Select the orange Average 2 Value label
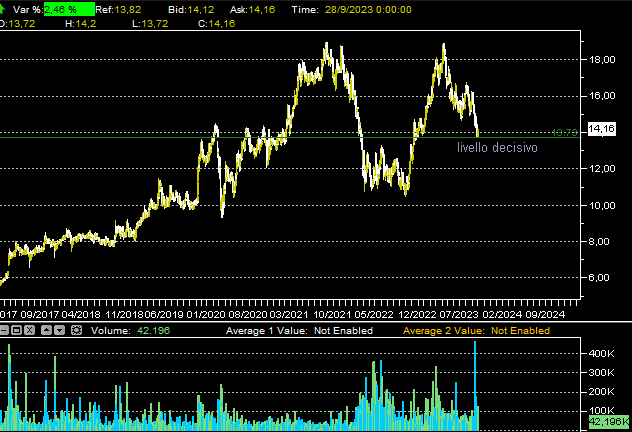632x432 pixels. 476,330
